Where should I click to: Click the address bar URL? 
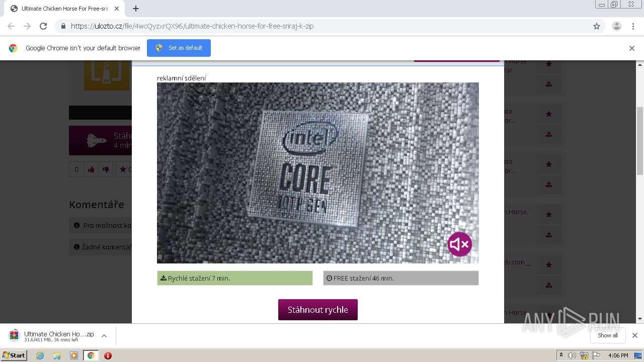192,26
